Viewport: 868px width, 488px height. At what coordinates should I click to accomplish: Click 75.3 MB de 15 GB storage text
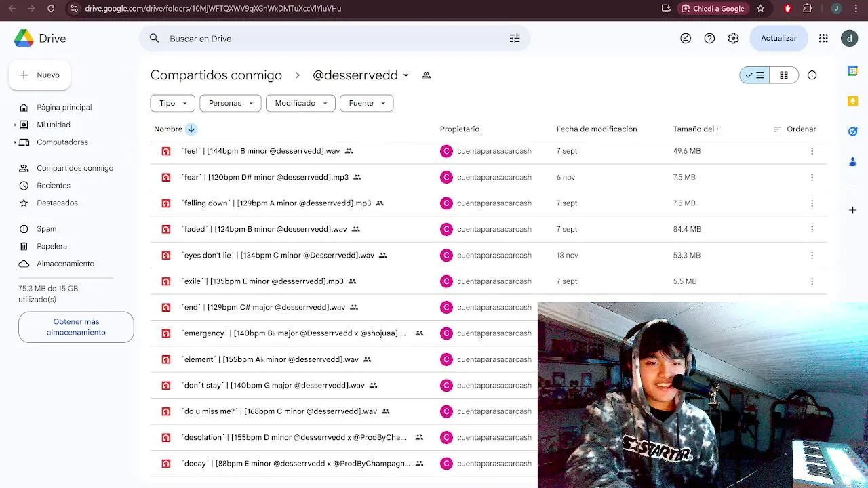pyautogui.click(x=48, y=293)
